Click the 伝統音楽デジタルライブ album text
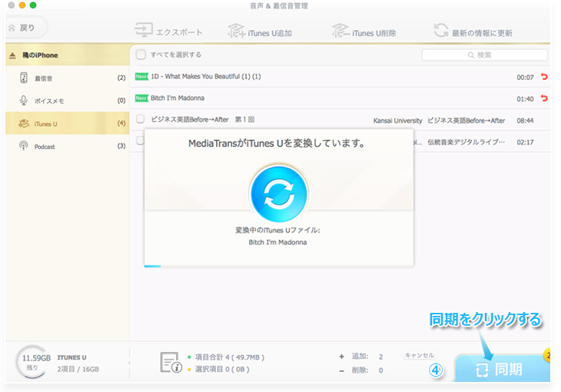 coord(466,142)
